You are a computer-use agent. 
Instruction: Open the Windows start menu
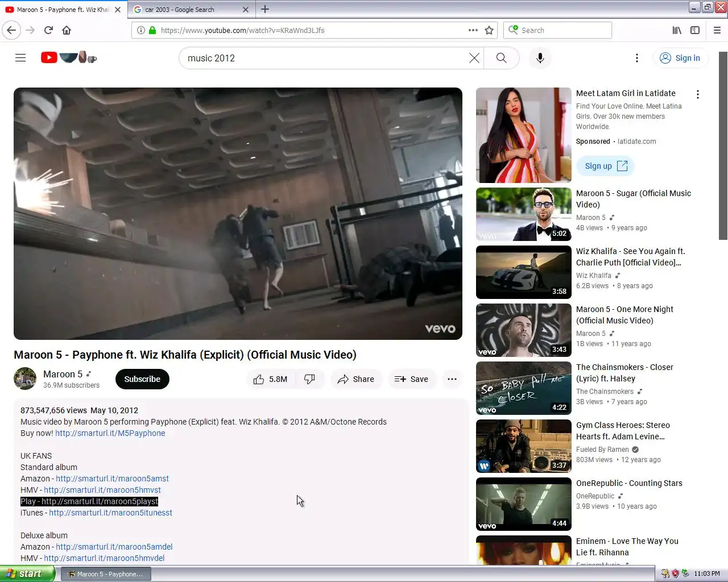27,573
